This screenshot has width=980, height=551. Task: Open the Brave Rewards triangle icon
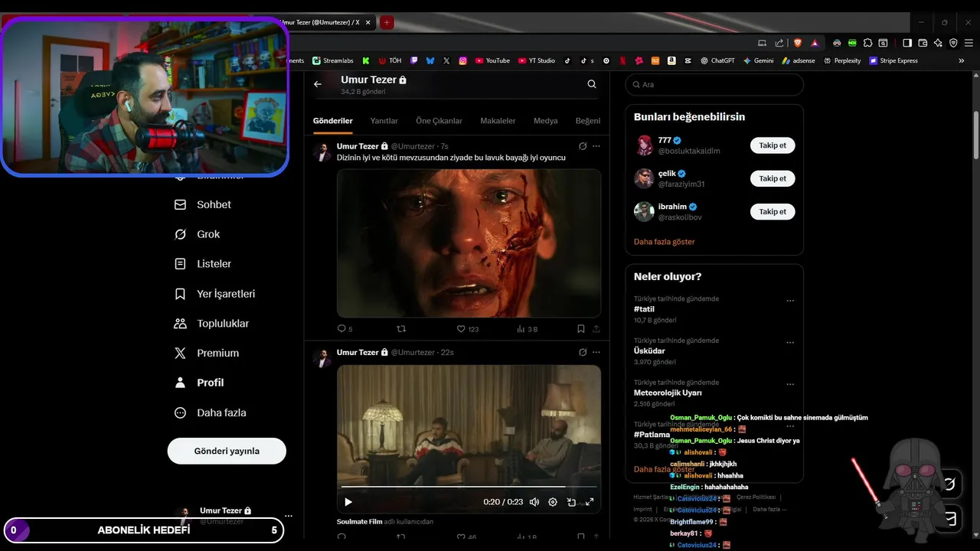(815, 43)
